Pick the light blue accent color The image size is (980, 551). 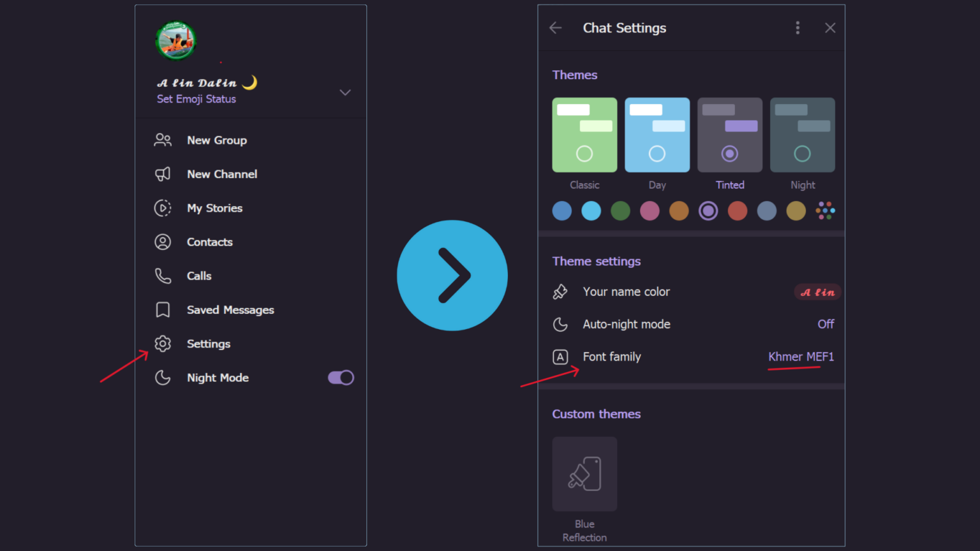(x=591, y=210)
